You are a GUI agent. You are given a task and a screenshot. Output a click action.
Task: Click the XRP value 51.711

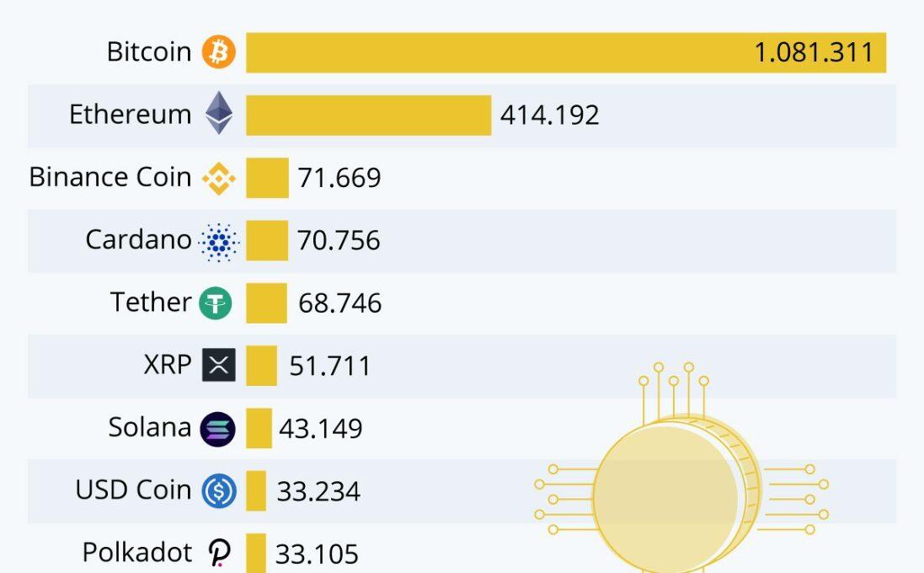(x=330, y=366)
